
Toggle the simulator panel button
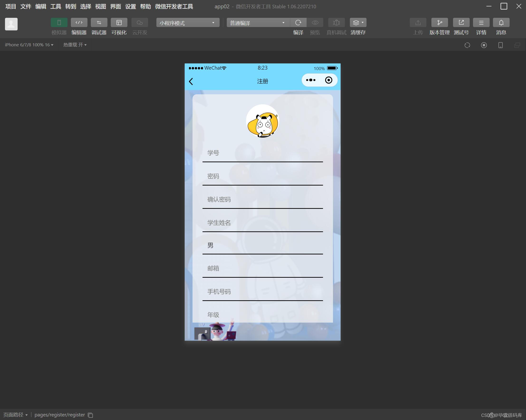[59, 23]
